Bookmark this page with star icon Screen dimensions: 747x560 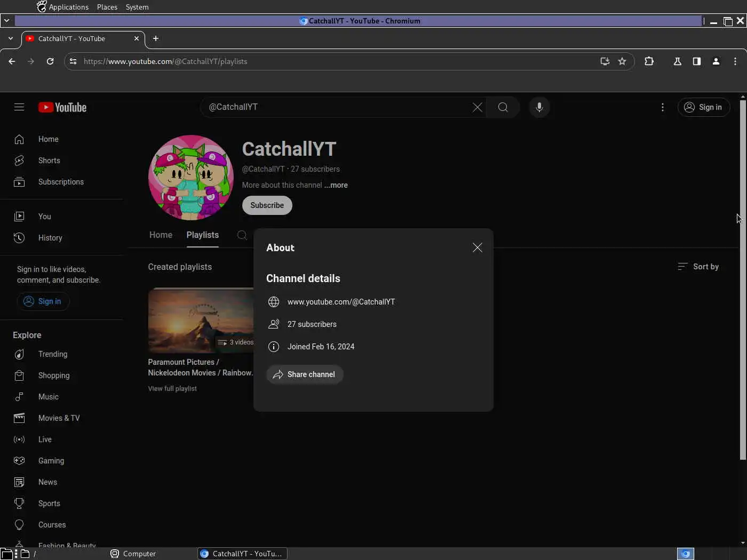point(622,61)
